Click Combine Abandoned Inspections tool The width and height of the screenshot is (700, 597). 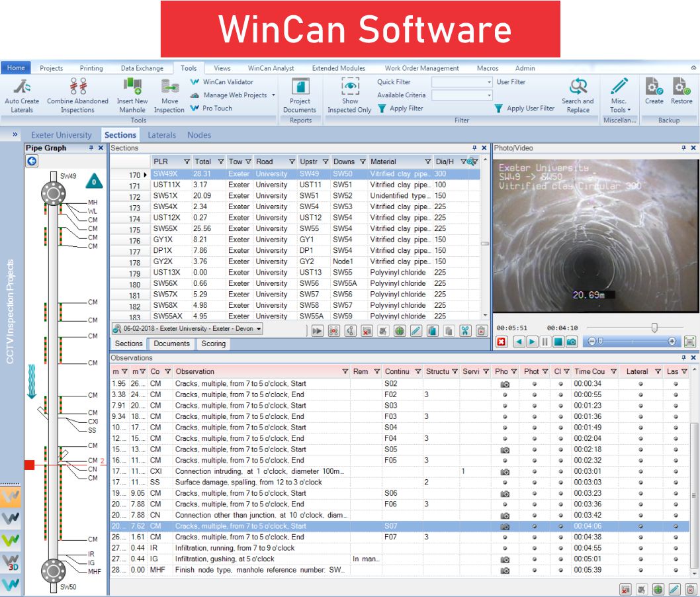pyautogui.click(x=77, y=86)
